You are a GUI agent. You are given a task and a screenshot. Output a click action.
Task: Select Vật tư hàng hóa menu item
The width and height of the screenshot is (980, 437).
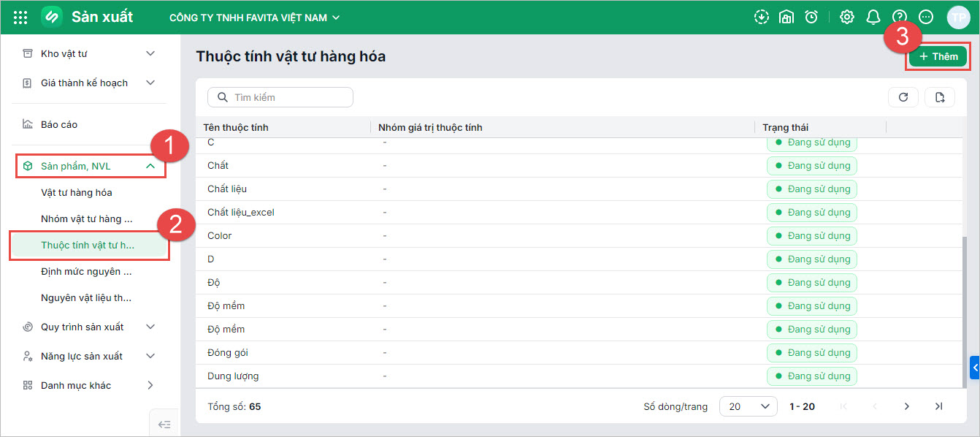[x=77, y=192]
